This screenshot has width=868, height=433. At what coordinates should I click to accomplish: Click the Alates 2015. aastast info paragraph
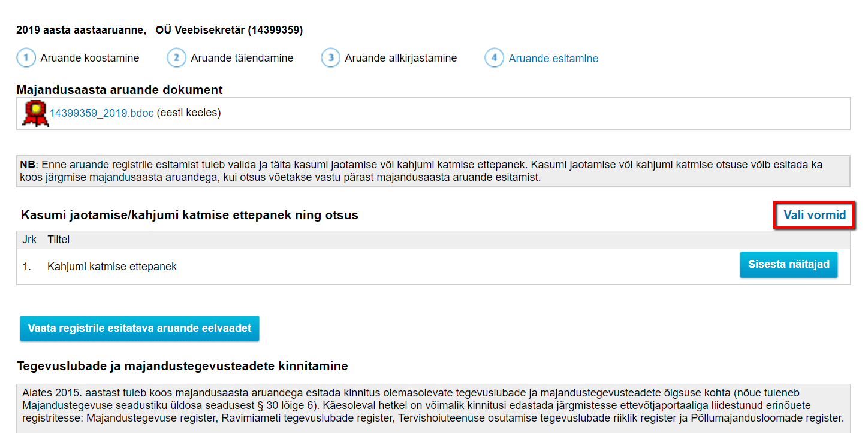coord(433,408)
